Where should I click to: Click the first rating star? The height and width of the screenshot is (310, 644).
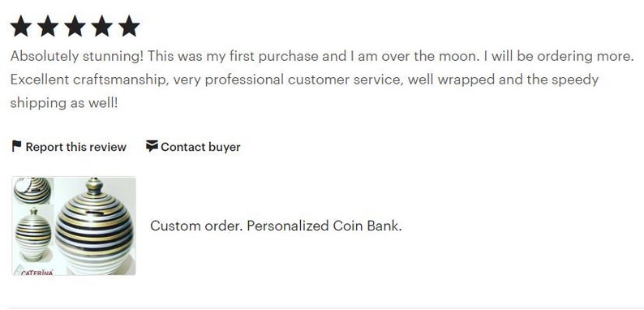pyautogui.click(x=20, y=26)
